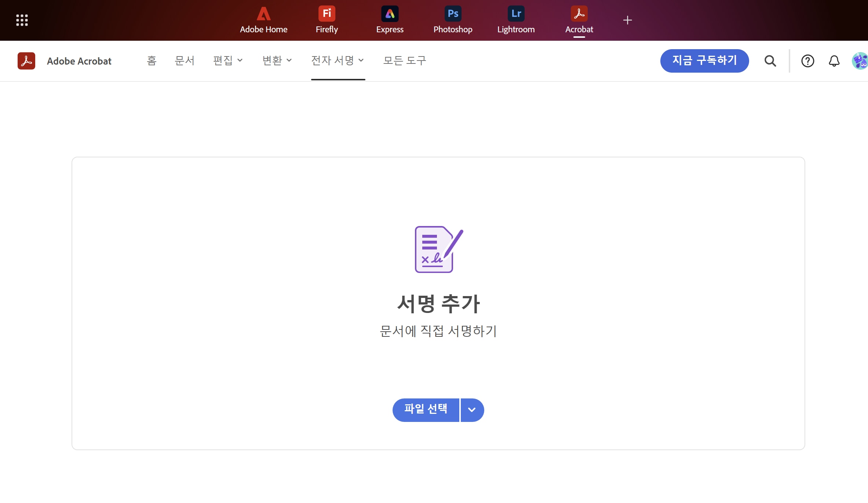
Task: Show notifications via bell icon
Action: coord(834,61)
